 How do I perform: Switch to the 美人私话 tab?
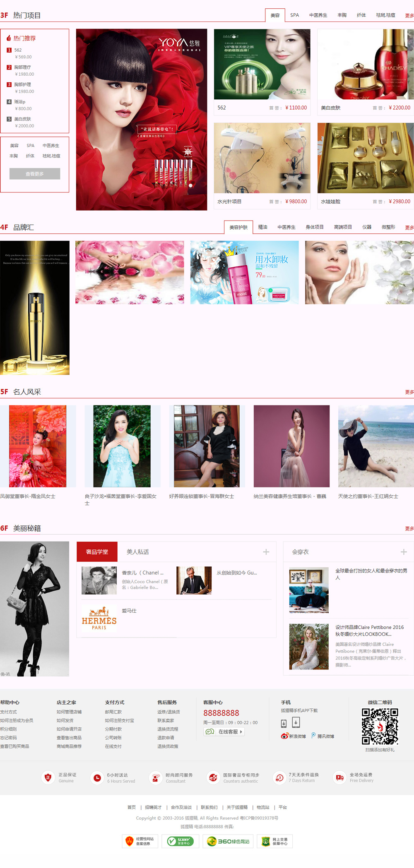(x=137, y=552)
